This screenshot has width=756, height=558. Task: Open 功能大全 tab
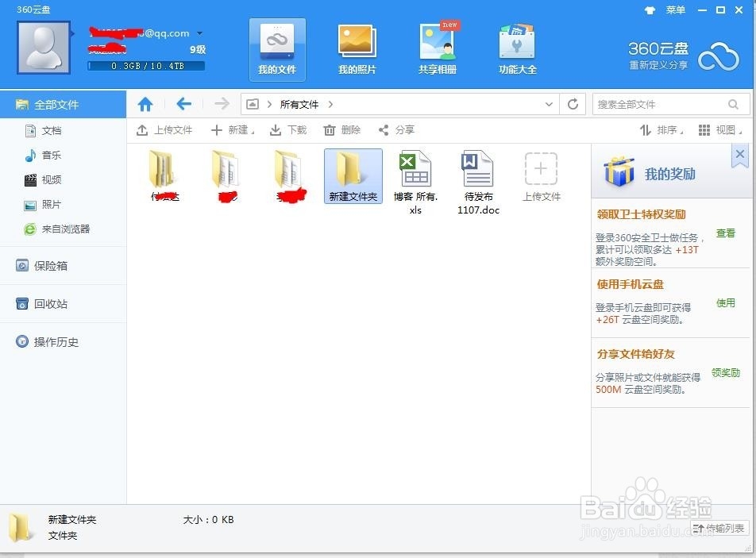pyautogui.click(x=517, y=49)
